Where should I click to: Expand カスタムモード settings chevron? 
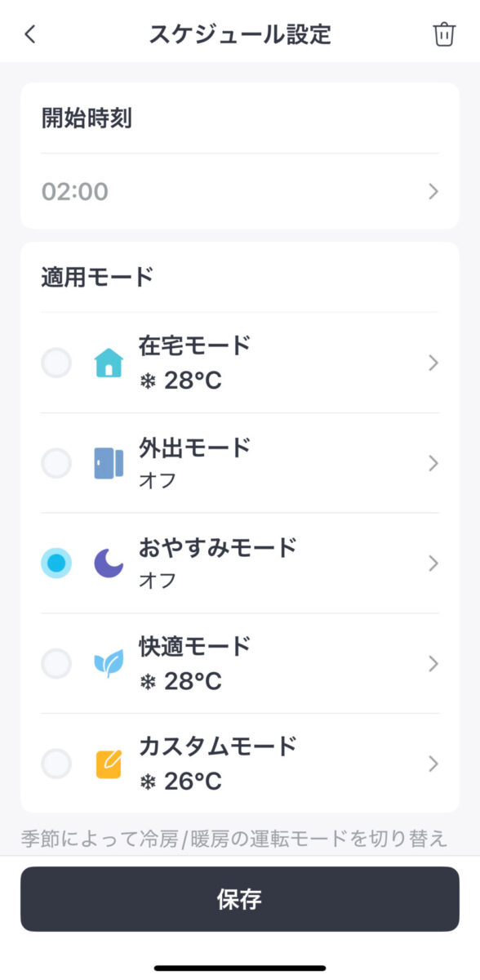[x=433, y=764]
